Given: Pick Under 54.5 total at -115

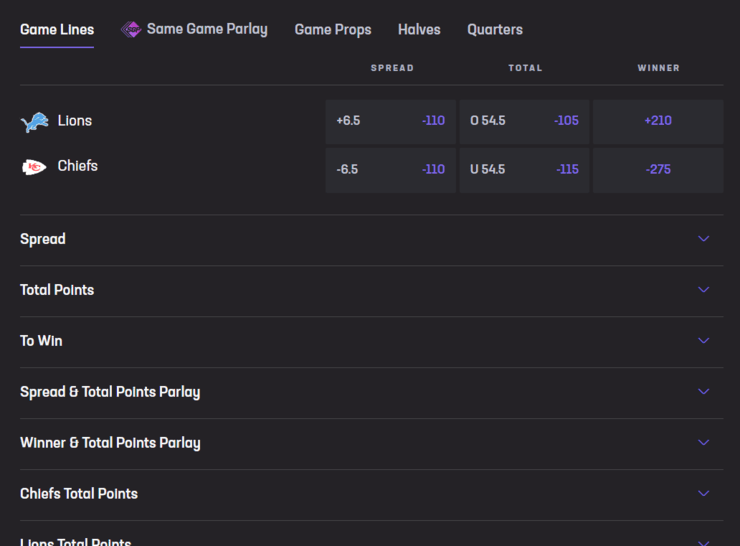Looking at the screenshot, I should tap(524, 170).
